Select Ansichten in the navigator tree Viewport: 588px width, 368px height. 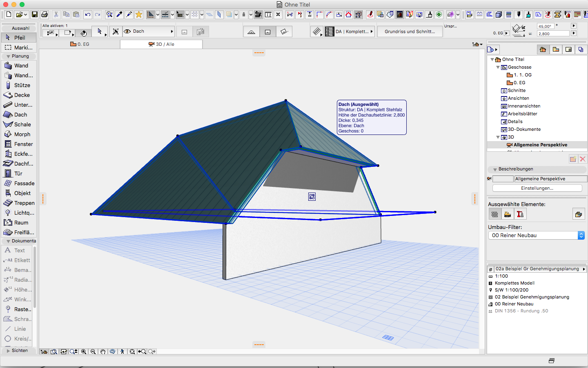tap(518, 98)
